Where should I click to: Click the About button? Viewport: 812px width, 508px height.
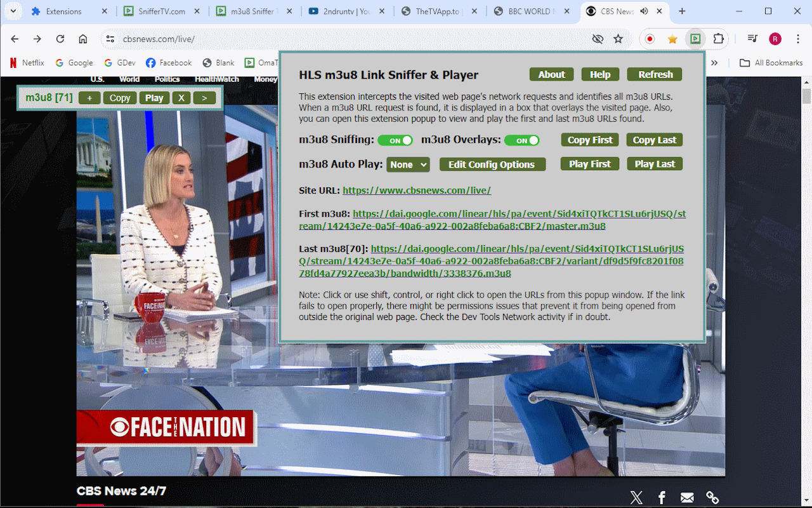552,74
